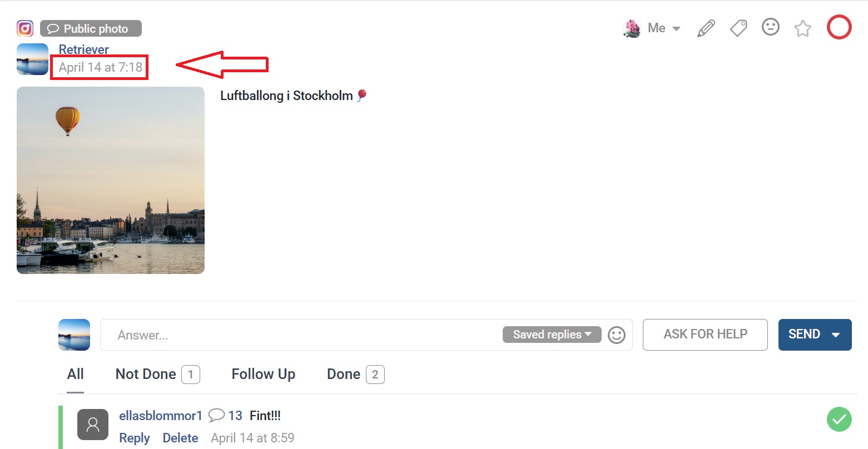868x449 pixels.
Task: Click Reply under ellasblommor1 comment
Action: (135, 438)
